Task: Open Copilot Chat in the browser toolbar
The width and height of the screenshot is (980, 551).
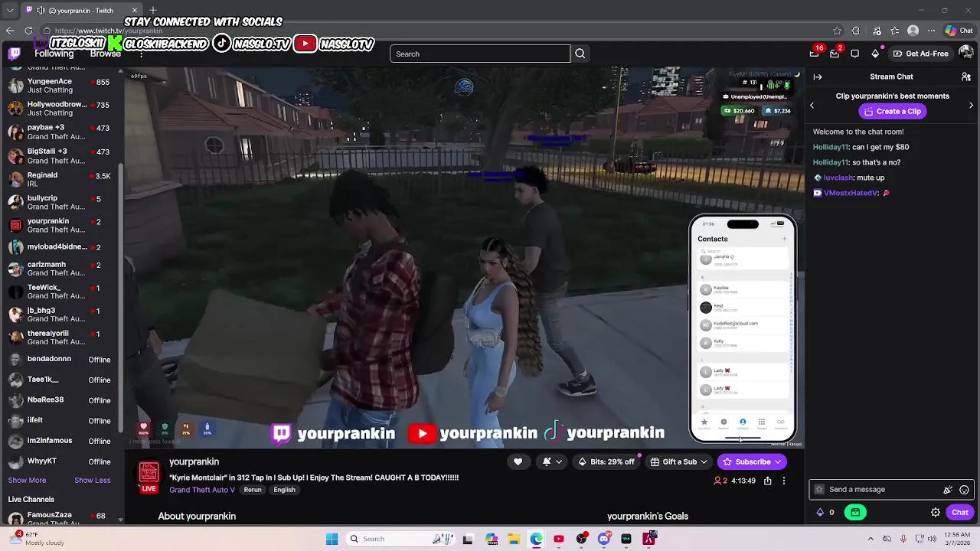Action: [958, 31]
